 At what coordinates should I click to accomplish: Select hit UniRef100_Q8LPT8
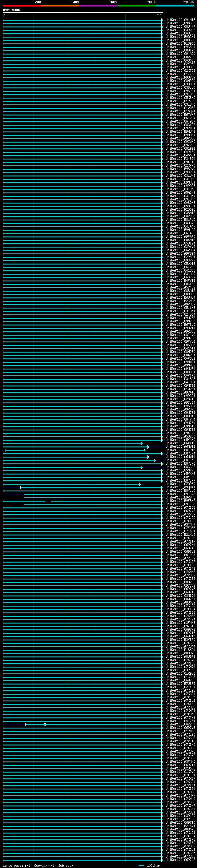click(180, 450)
